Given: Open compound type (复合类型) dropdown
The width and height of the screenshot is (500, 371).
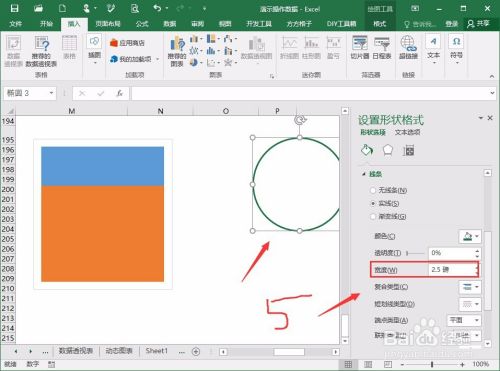Looking at the screenshot, I should click(470, 287).
